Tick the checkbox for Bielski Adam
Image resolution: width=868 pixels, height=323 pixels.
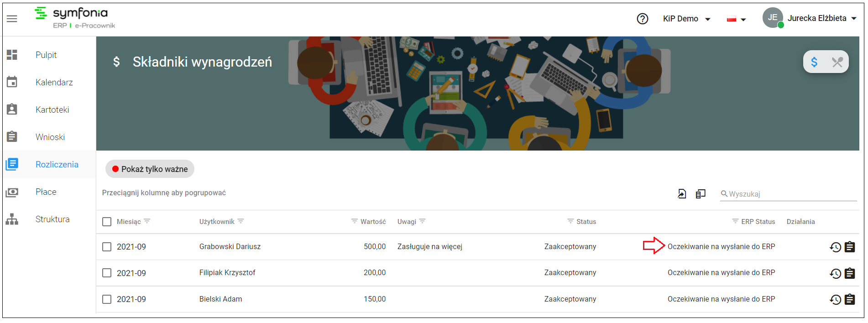107,299
